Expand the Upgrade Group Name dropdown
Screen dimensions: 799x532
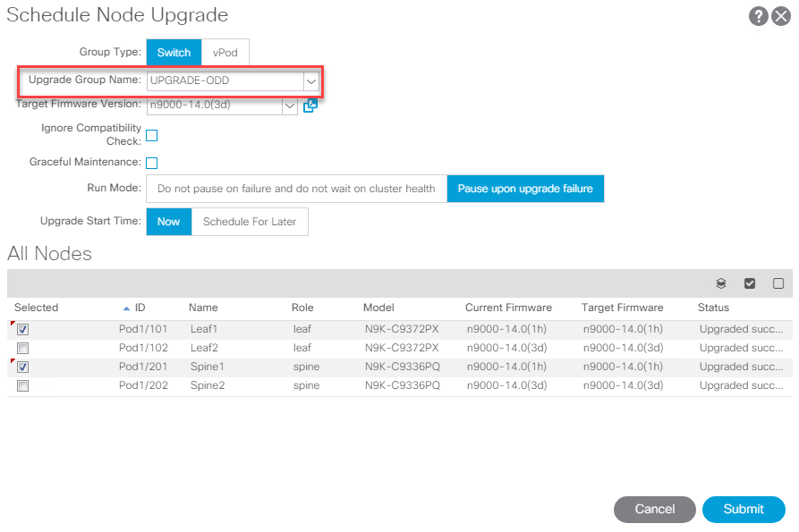pyautogui.click(x=310, y=81)
